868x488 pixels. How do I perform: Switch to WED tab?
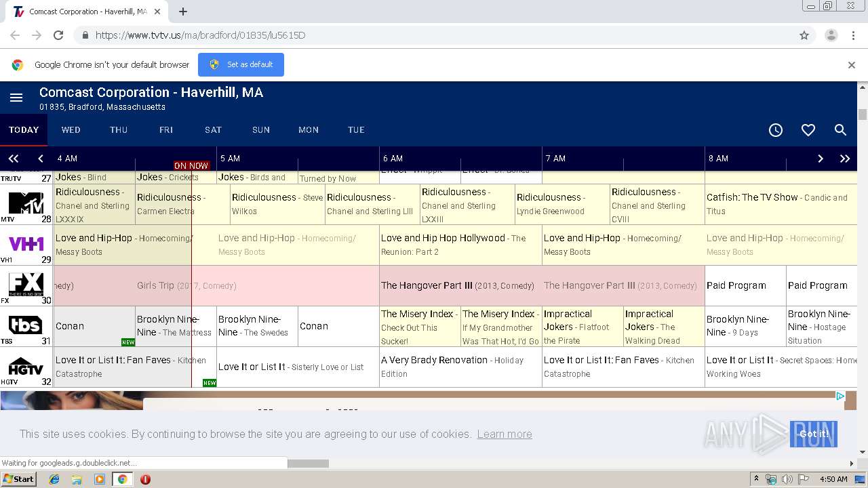pyautogui.click(x=71, y=130)
